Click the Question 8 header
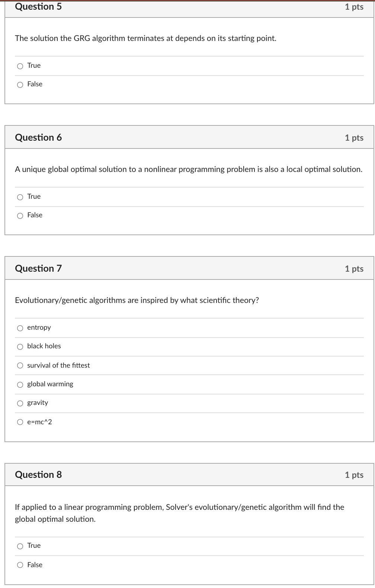Screen dimensions: 375x588 tap(38, 475)
